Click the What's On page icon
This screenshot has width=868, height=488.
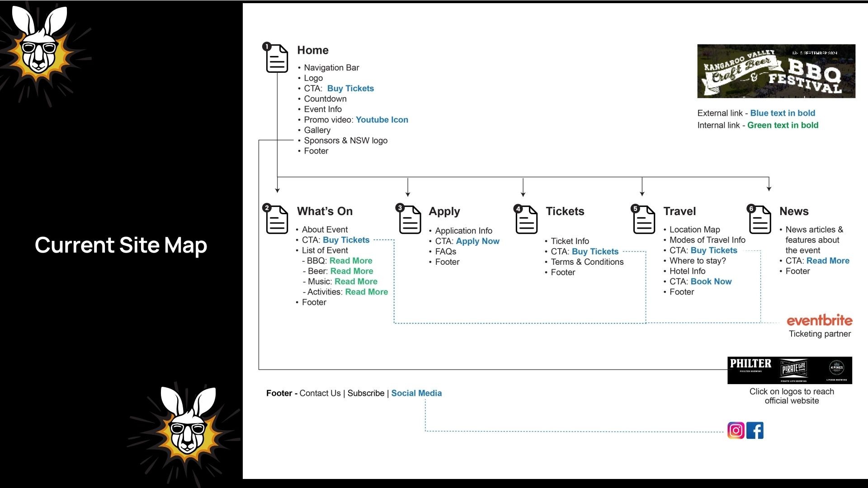tap(277, 220)
